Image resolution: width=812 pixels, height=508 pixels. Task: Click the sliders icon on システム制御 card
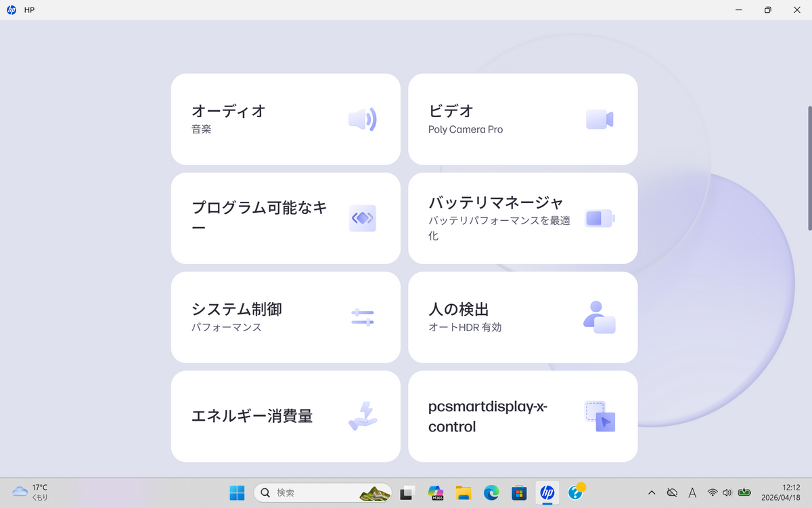[363, 317]
